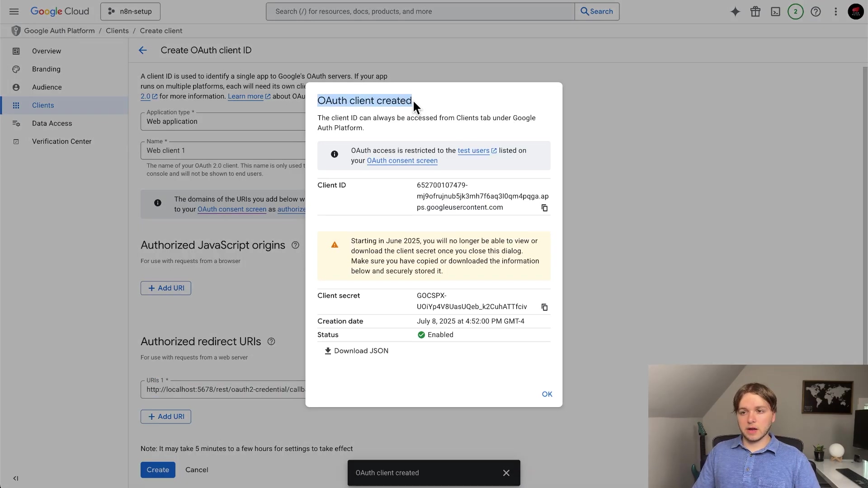Click the info icon in dialog notice
This screenshot has width=868, height=488.
click(x=335, y=155)
